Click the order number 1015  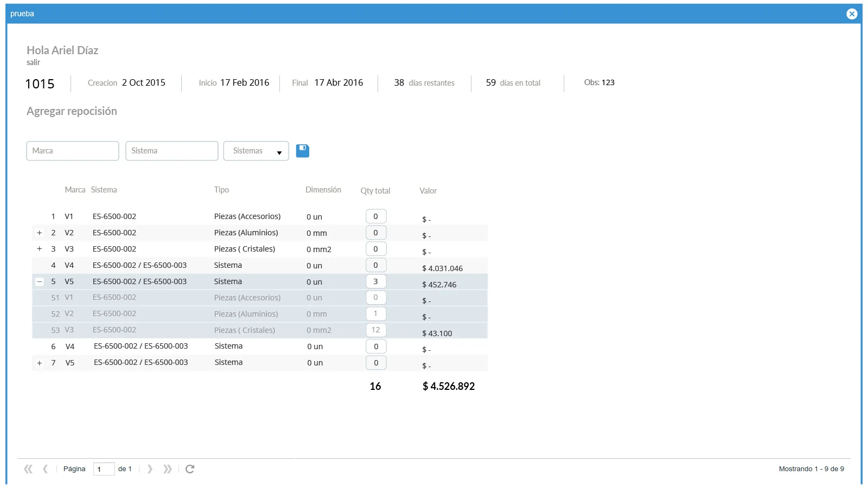point(40,84)
